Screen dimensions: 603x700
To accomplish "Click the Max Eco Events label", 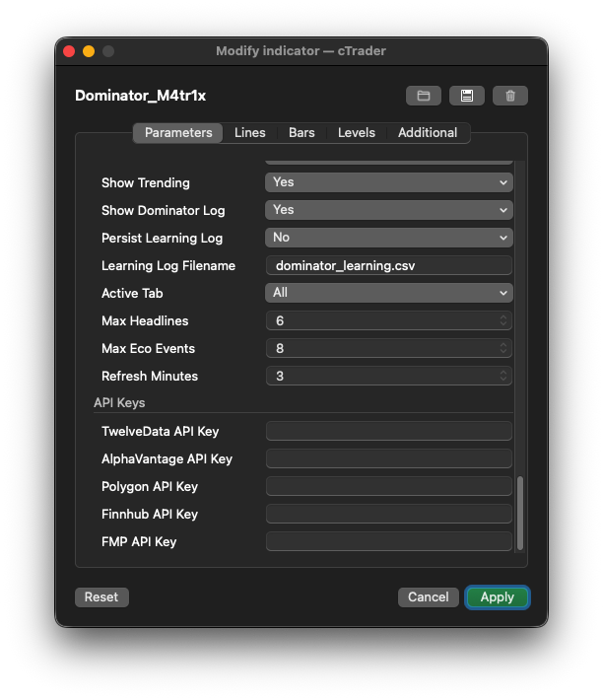I will [x=148, y=348].
